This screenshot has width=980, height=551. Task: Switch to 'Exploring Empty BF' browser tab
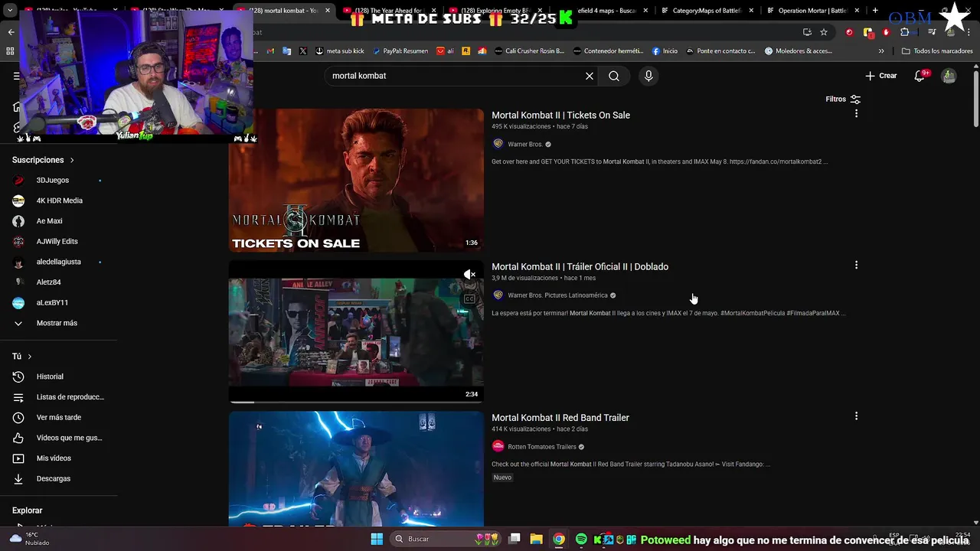495,11
